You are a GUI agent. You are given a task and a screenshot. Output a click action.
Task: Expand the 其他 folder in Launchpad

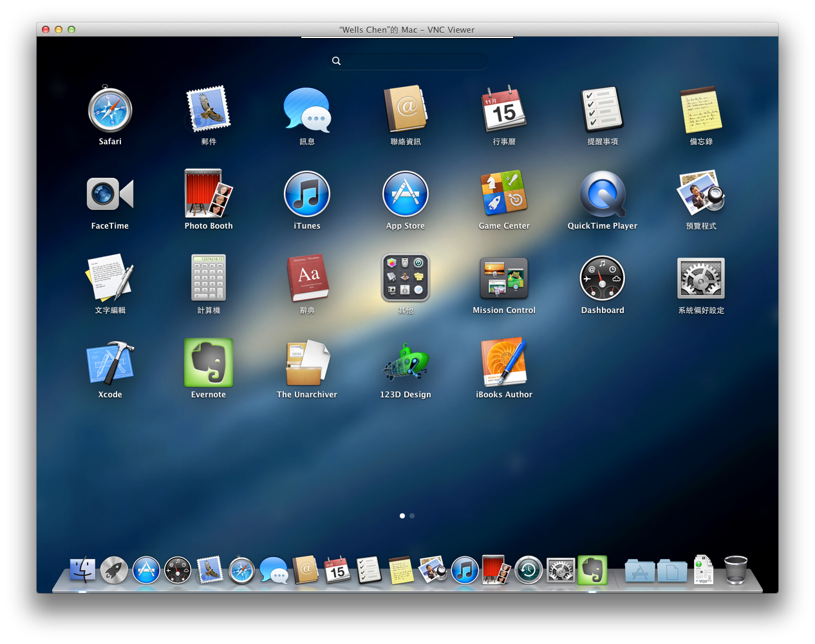pos(406,278)
